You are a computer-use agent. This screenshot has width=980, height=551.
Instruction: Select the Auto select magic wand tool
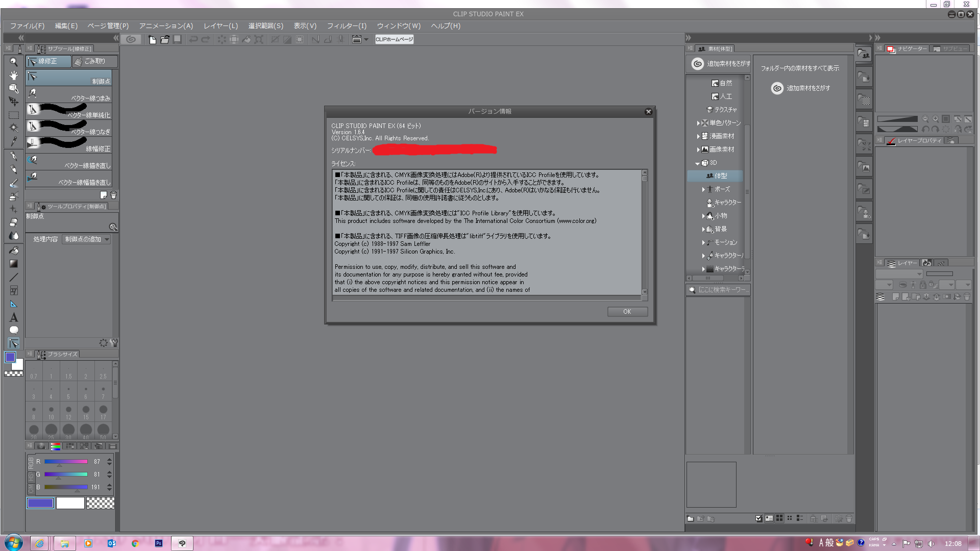(14, 128)
